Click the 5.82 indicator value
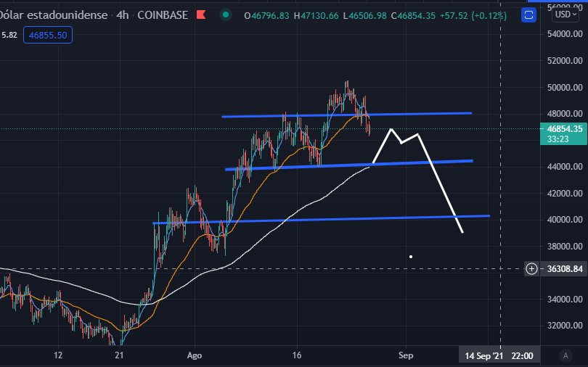This screenshot has height=367, width=588. click(9, 36)
